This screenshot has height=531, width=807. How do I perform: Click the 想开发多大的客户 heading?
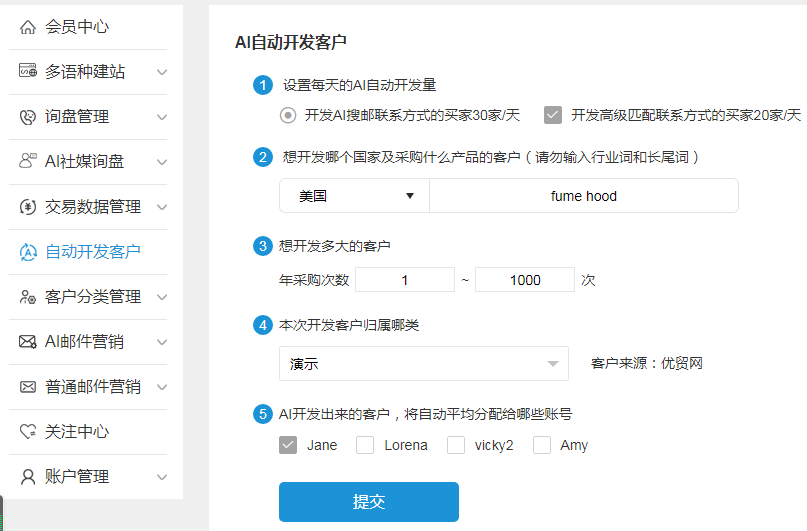coord(335,246)
